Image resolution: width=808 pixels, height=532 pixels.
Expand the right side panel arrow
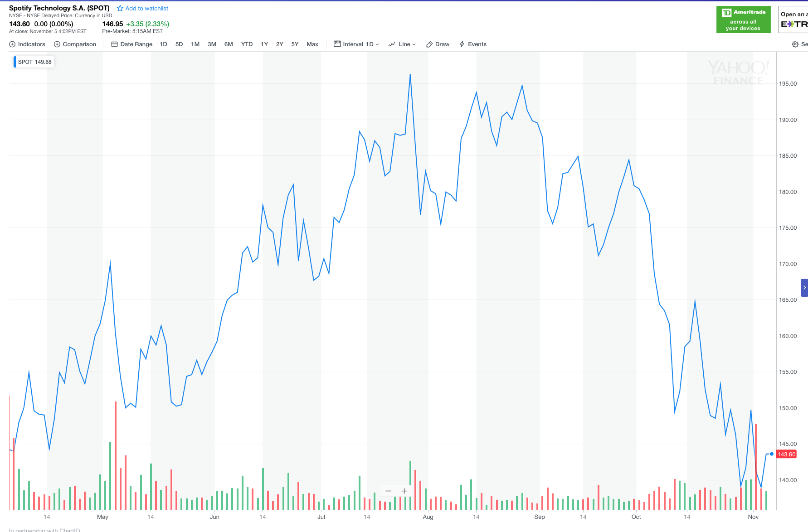coord(804,288)
